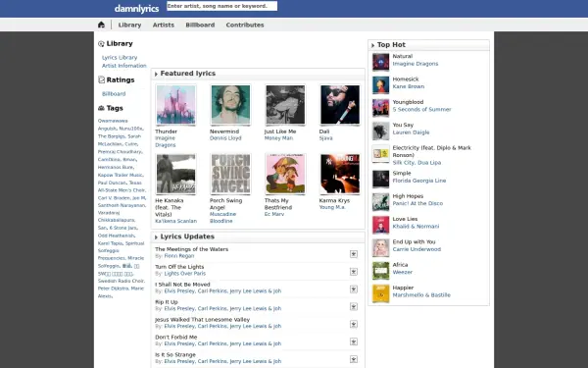Focus the artist or song search box

(x=222, y=6)
